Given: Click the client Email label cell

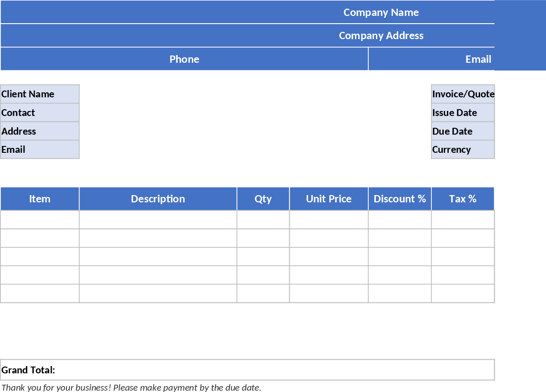Looking at the screenshot, I should [40, 149].
